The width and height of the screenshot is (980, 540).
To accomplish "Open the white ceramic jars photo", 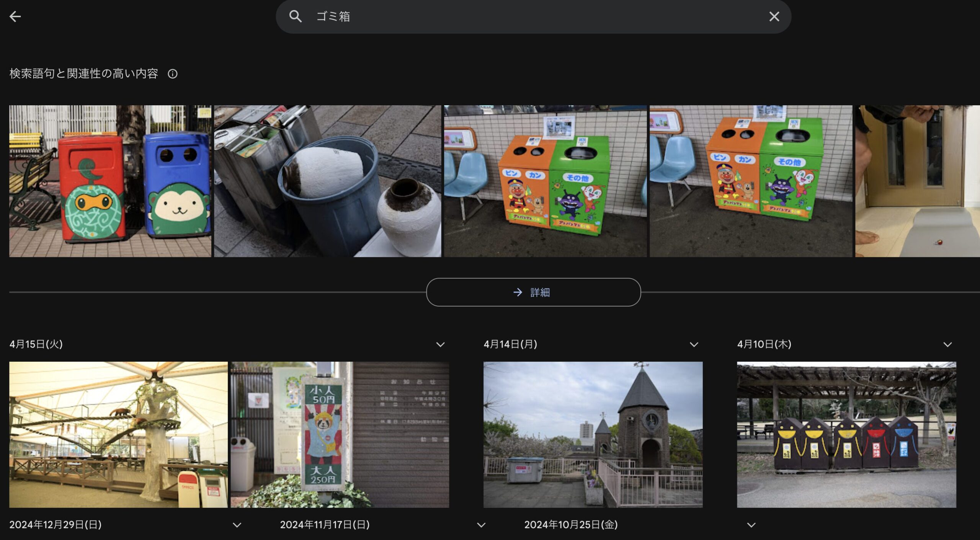I will tap(327, 181).
